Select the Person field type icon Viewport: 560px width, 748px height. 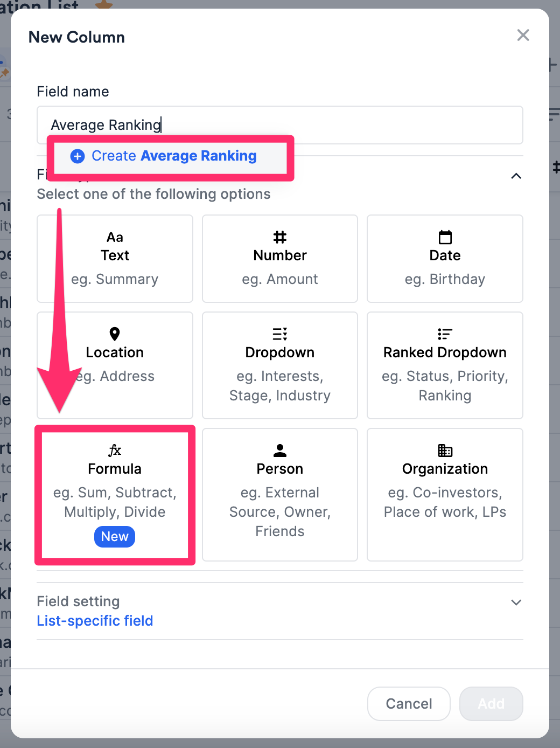pyautogui.click(x=279, y=451)
